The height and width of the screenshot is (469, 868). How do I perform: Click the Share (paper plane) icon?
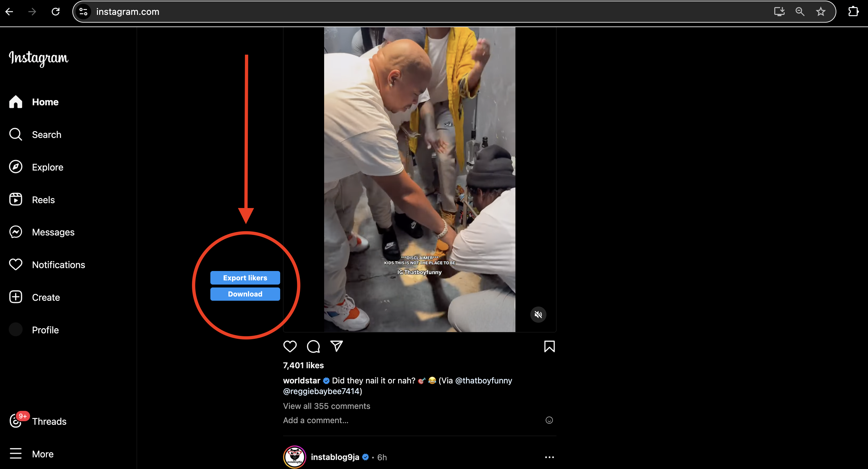(x=337, y=346)
